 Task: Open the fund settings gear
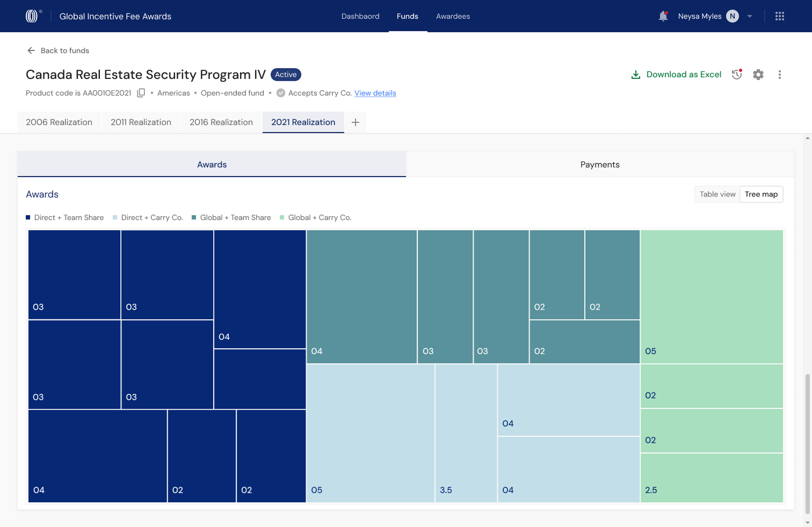pyautogui.click(x=758, y=75)
